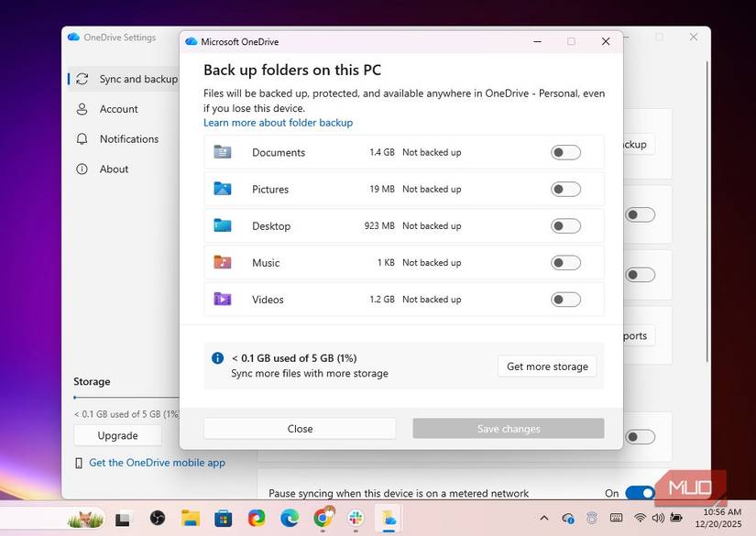Viewport: 756px width, 536px height.
Task: Enable backup for the Videos folder
Action: pos(565,299)
